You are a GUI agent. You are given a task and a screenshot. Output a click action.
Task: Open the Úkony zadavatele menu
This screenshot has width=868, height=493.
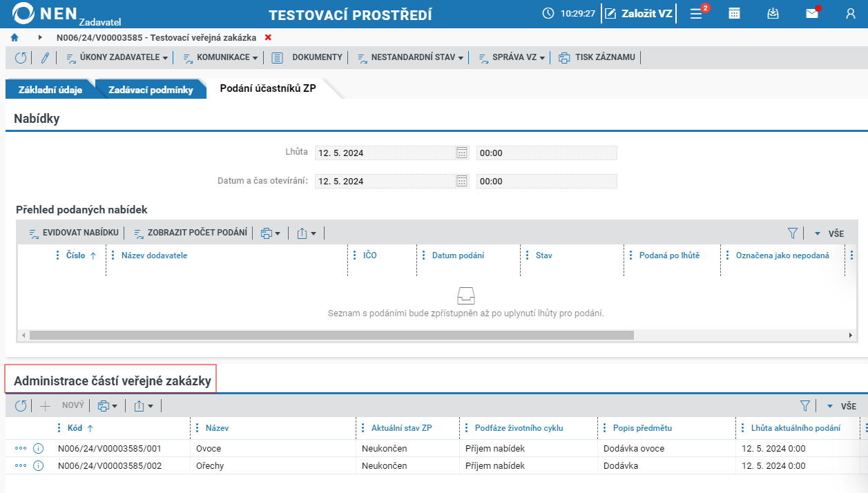pos(117,57)
